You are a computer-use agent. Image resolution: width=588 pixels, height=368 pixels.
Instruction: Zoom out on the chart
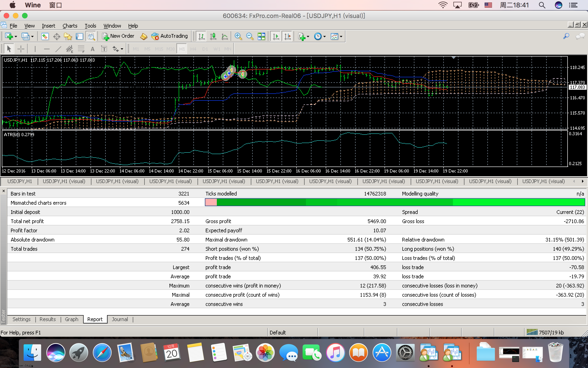tap(249, 37)
